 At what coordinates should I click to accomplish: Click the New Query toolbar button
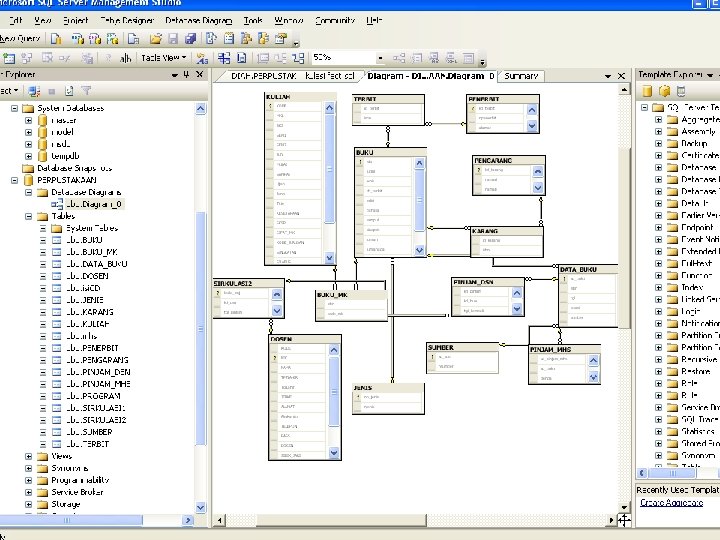(x=18, y=38)
